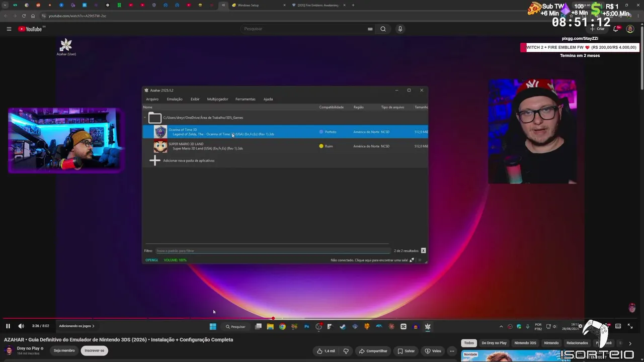This screenshot has height=362, width=644.
Task: Click the Zelda Ocarina of Time game icon
Action: [x=160, y=132]
